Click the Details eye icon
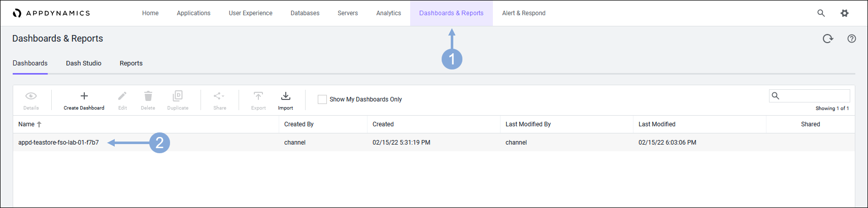Image resolution: width=868 pixels, height=208 pixels. [31, 96]
